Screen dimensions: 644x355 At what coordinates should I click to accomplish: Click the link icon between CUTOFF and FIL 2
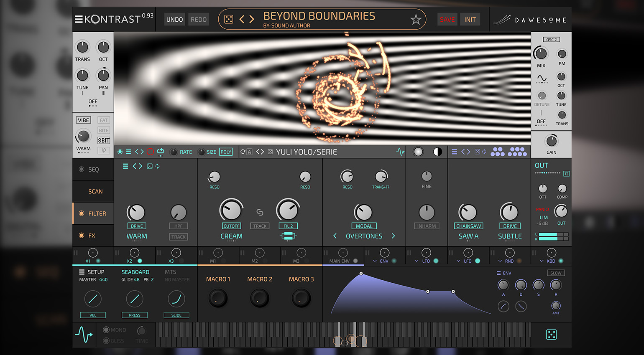click(260, 212)
